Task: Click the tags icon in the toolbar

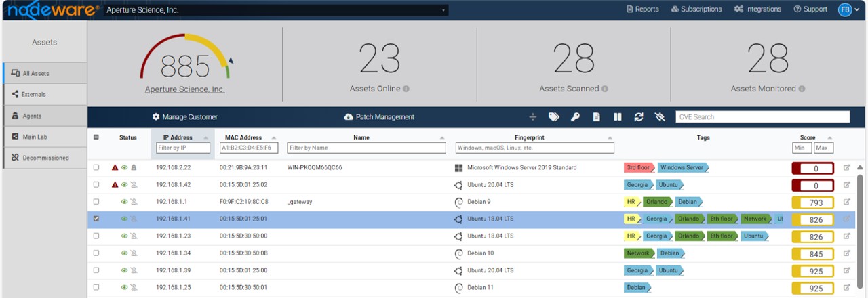Action: point(554,116)
